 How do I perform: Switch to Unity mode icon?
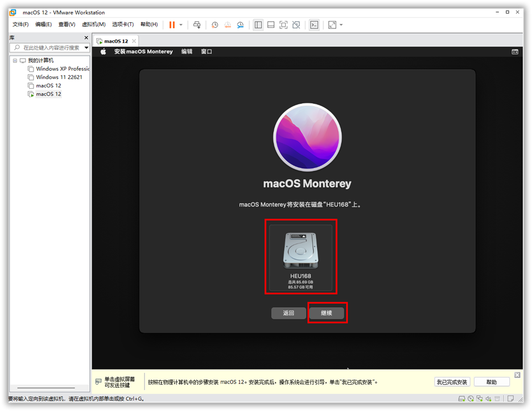pyautogui.click(x=296, y=25)
